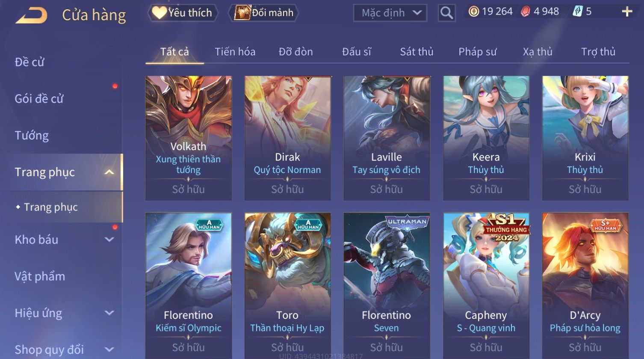Go to the Gói đề cử section
This screenshot has height=359, width=644.
tap(39, 99)
